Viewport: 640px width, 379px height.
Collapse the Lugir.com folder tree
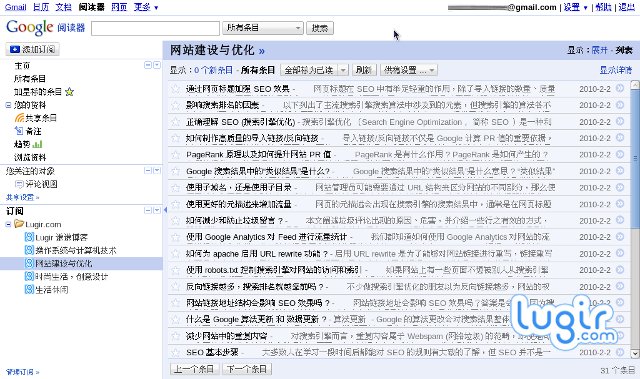pyautogui.click(x=8, y=224)
